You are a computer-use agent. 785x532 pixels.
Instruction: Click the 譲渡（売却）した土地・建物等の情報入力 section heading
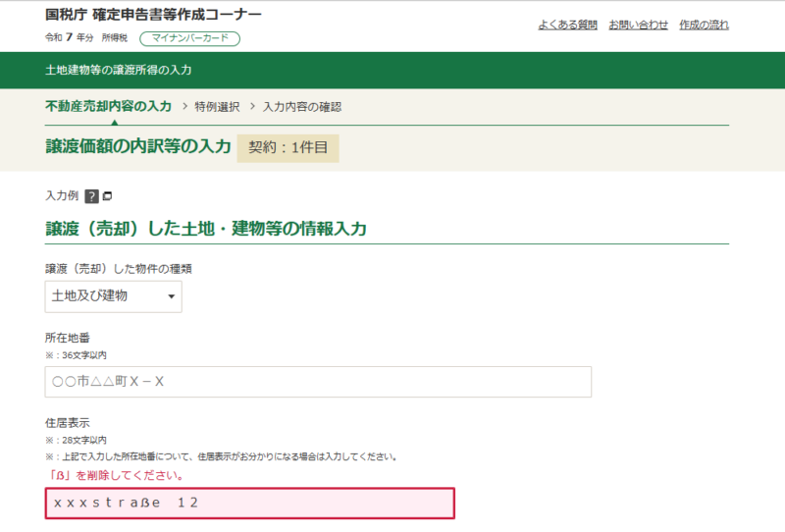[x=206, y=229]
